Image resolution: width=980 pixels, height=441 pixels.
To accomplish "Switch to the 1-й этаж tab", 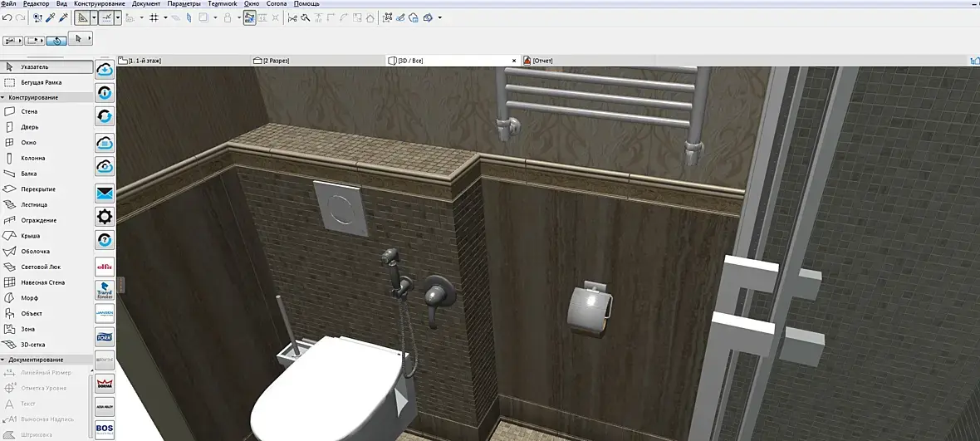I will 184,61.
